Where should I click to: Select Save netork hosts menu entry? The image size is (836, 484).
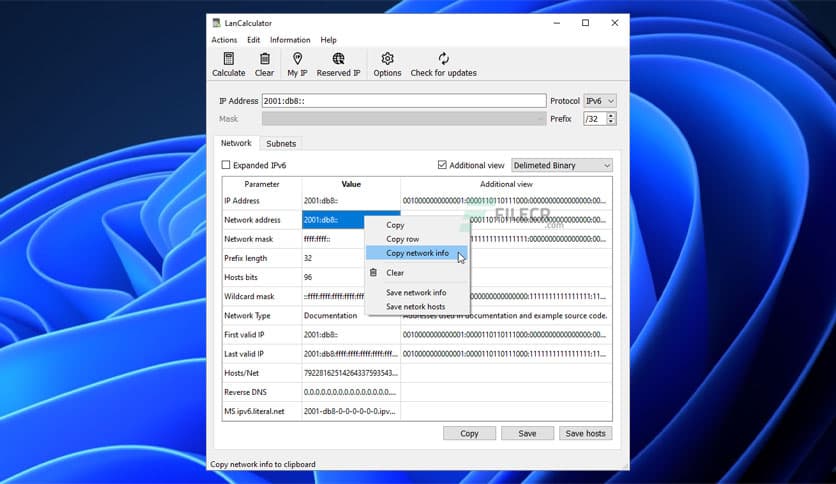click(x=417, y=306)
